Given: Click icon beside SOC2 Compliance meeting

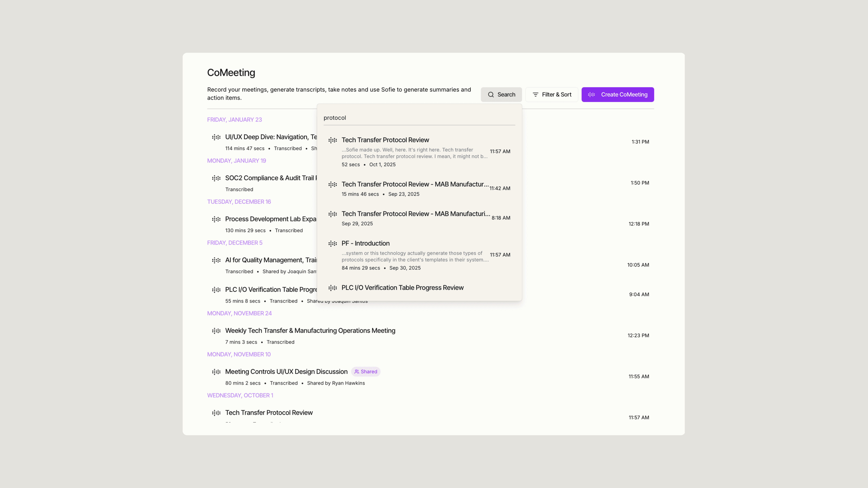Looking at the screenshot, I should coord(216,178).
